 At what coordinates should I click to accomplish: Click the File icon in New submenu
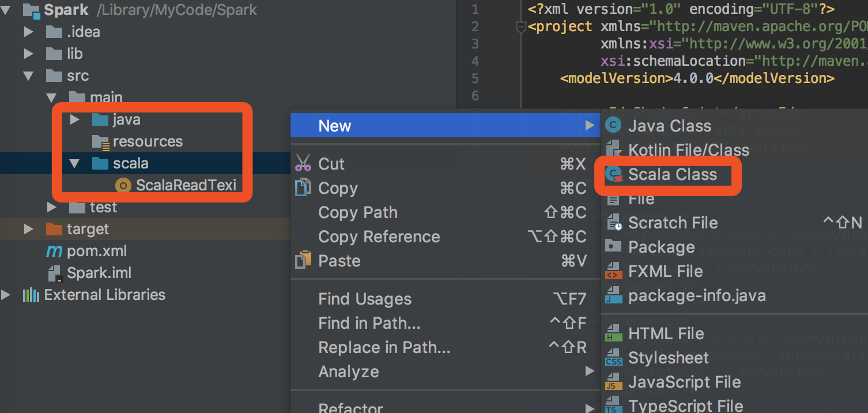[x=614, y=199]
